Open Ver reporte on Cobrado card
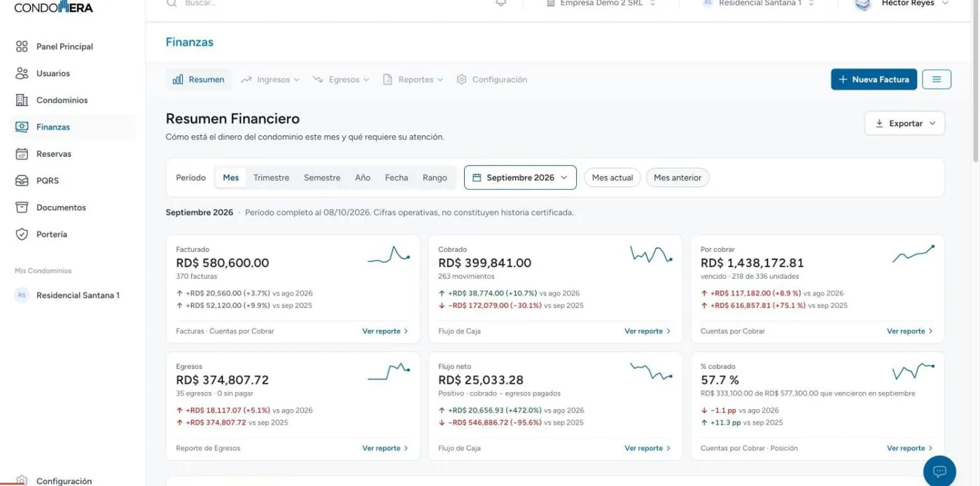The width and height of the screenshot is (980, 486). (647, 331)
